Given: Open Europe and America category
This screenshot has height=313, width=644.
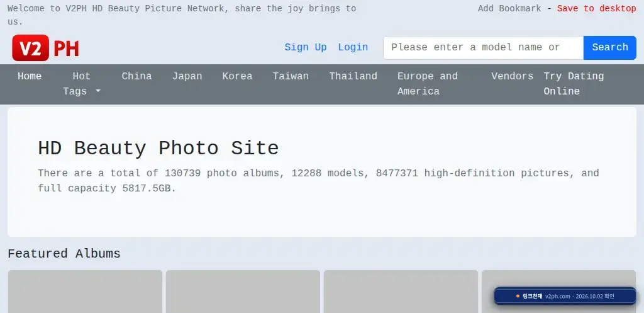Looking at the screenshot, I should tap(428, 84).
